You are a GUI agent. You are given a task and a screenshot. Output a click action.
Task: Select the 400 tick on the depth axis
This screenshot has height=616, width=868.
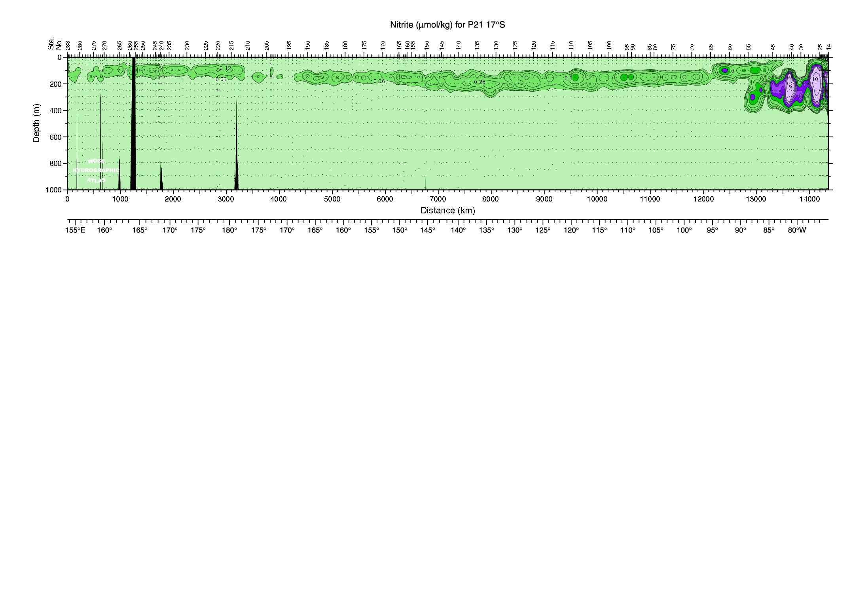[56, 110]
